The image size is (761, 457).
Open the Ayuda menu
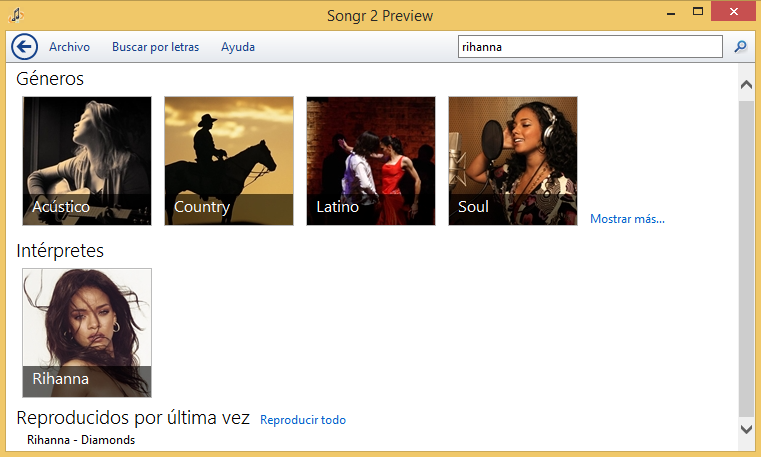pos(238,47)
